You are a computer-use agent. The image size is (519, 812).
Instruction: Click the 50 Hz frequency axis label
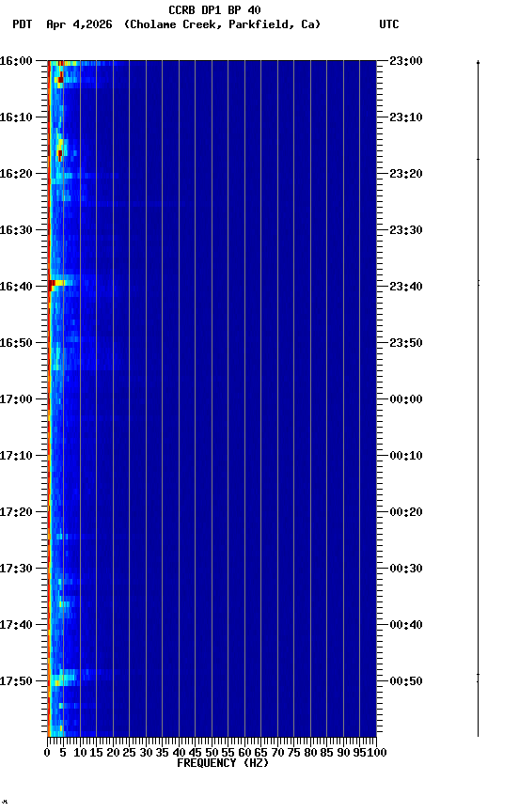coord(212,753)
